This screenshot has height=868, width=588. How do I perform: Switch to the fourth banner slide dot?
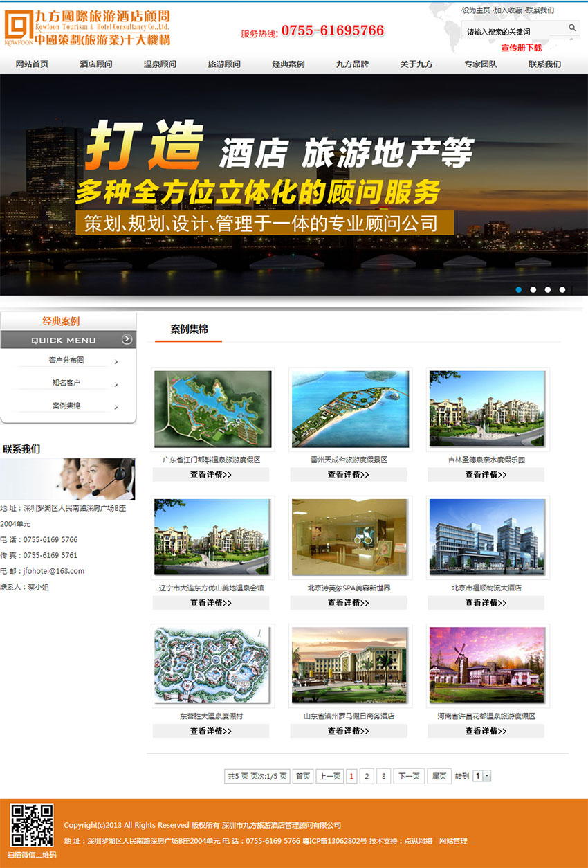click(x=562, y=289)
